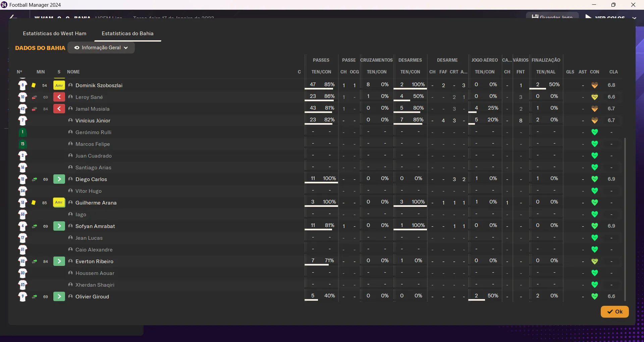Click Guilherme Arana's yellow card icon
This screenshot has width=644, height=342.
click(x=34, y=203)
